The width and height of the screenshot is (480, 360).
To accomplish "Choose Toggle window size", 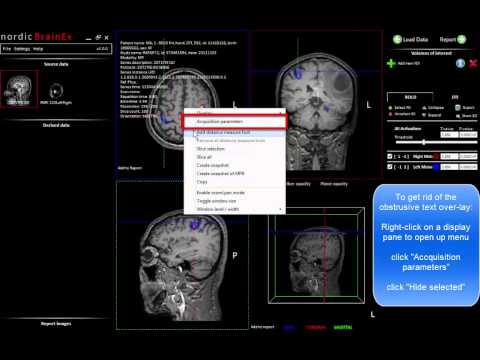I will [235, 201].
